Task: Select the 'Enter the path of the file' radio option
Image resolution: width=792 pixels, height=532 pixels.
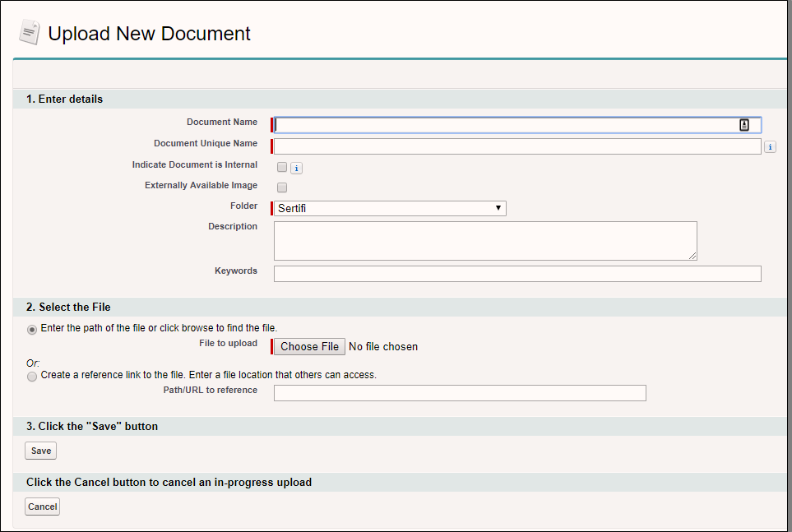Action: coord(32,329)
